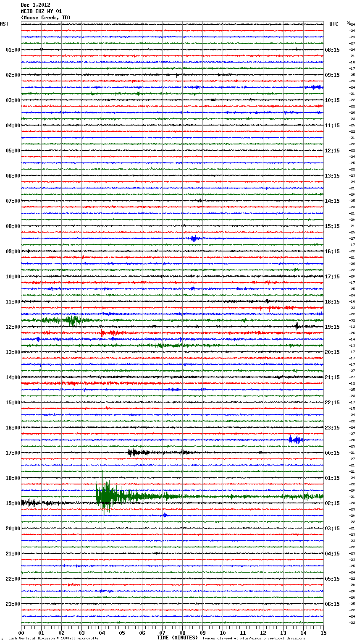The image size is (357, 644).
Task: Click minute 07 on the bottom axis
Action: pos(162,633)
